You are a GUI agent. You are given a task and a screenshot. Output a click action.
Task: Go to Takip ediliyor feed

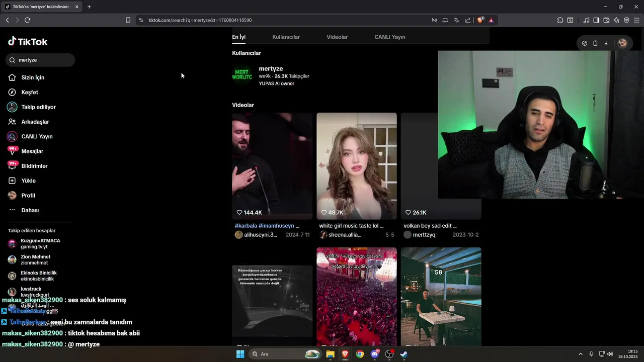coord(38,107)
